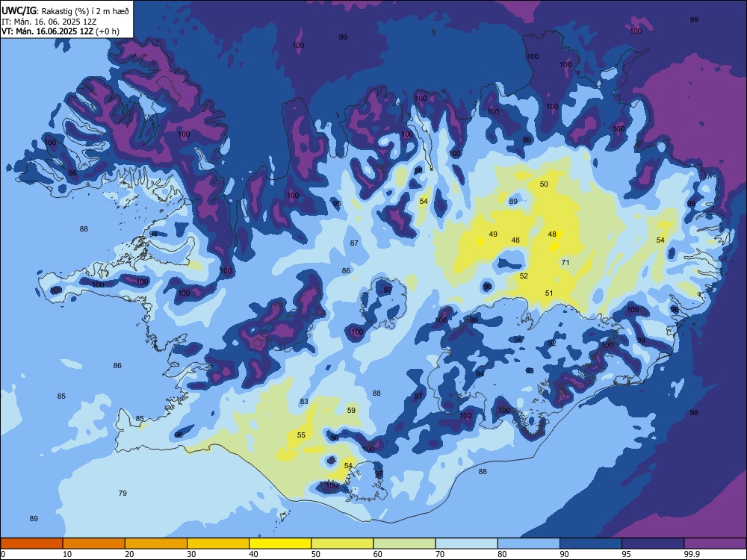Click the map value '71' in the yellow region
Screen dimensions: 747x560
[x=565, y=262]
